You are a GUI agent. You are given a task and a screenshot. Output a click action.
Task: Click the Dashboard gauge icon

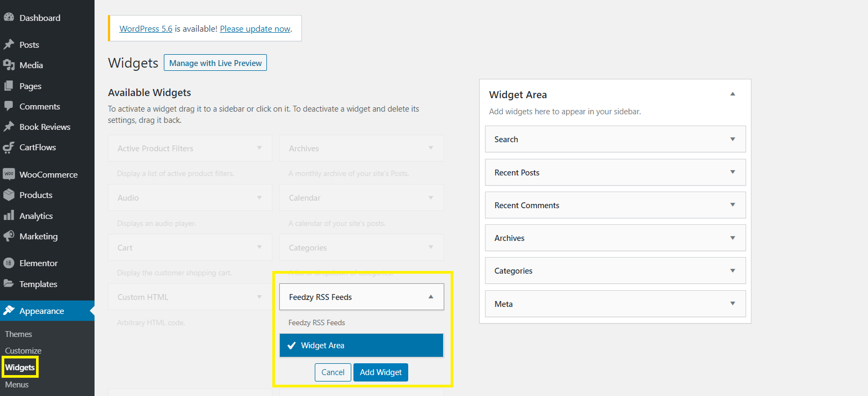click(9, 17)
